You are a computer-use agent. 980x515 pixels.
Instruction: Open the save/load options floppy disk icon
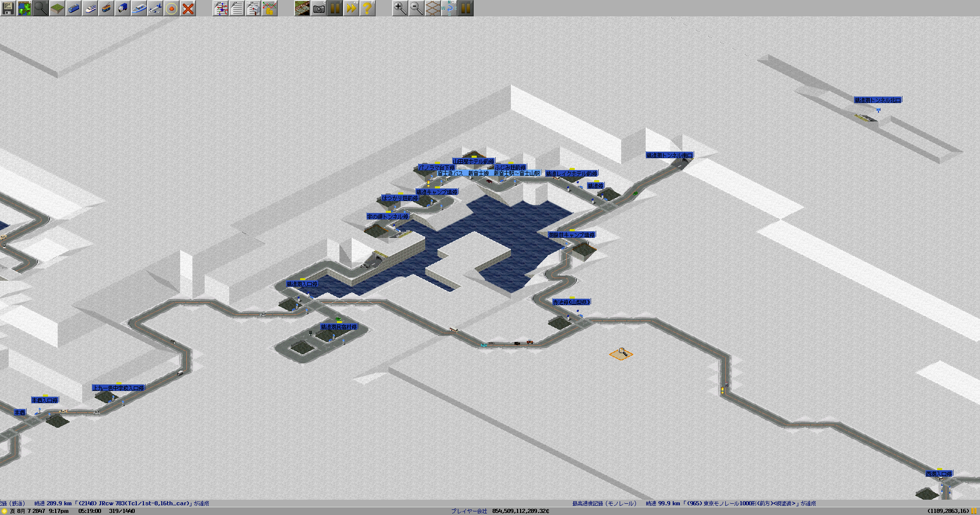point(8,8)
